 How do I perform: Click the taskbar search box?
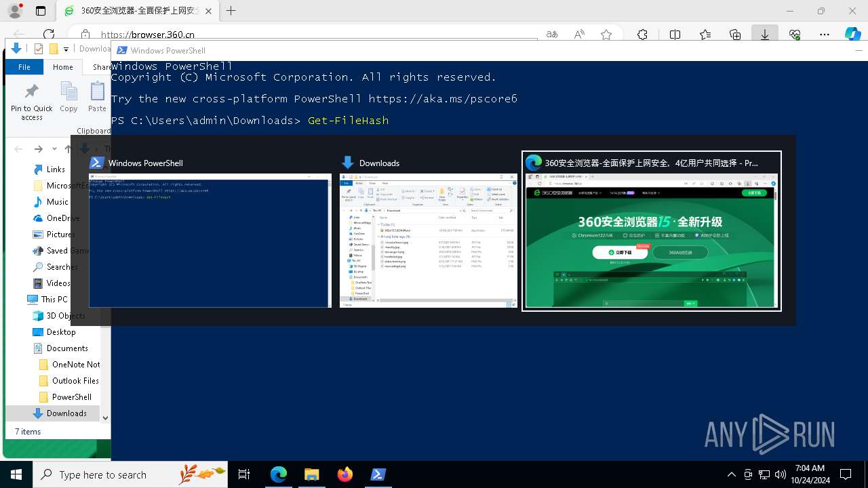[130, 474]
